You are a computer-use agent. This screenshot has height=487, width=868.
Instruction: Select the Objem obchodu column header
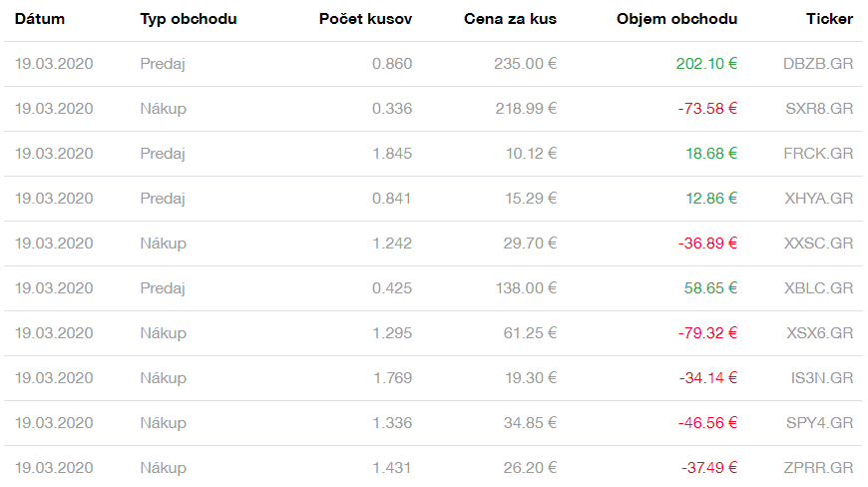tap(677, 19)
